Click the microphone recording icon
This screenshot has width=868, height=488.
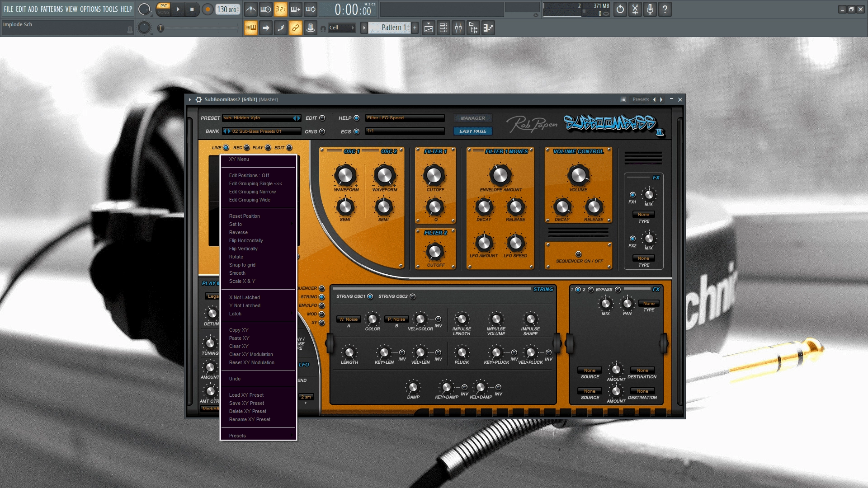650,9
